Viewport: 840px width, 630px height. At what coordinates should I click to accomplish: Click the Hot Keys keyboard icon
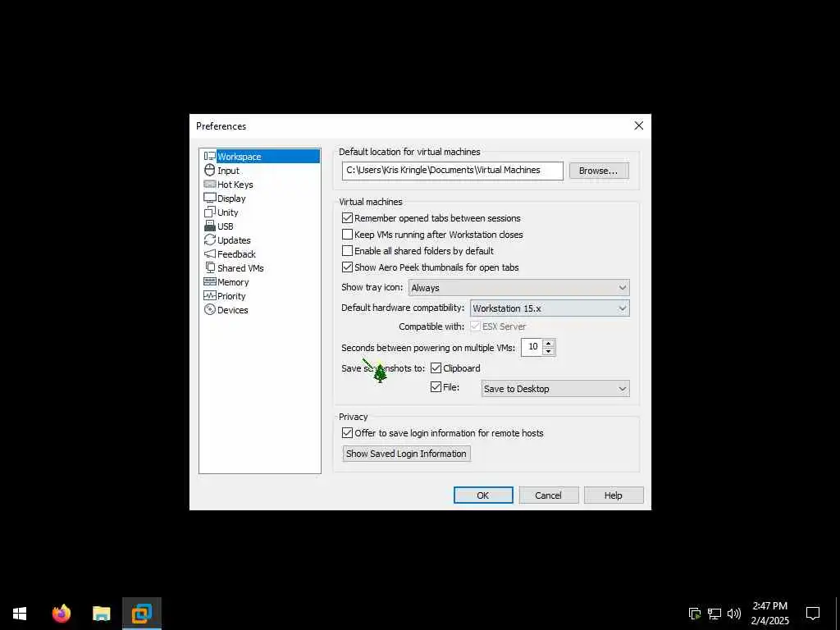tap(209, 185)
